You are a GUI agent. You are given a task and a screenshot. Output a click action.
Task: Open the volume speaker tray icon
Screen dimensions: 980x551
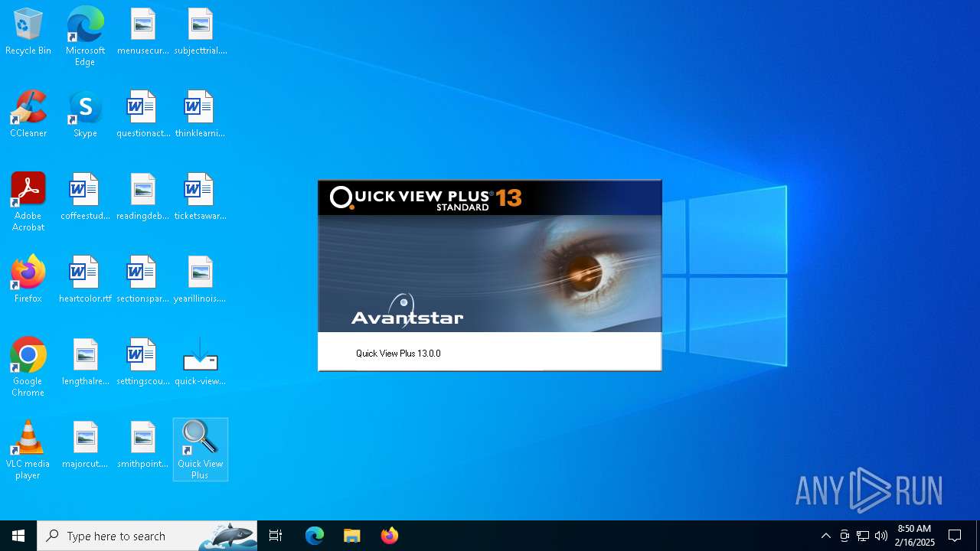point(881,536)
